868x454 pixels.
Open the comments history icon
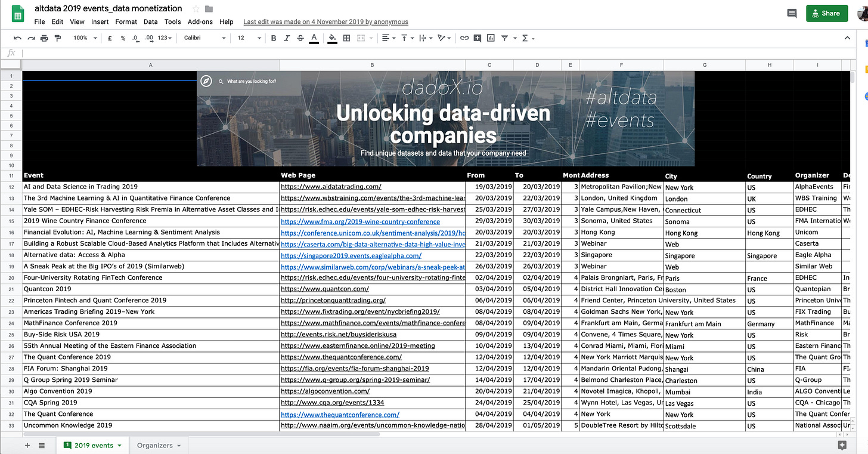[792, 13]
